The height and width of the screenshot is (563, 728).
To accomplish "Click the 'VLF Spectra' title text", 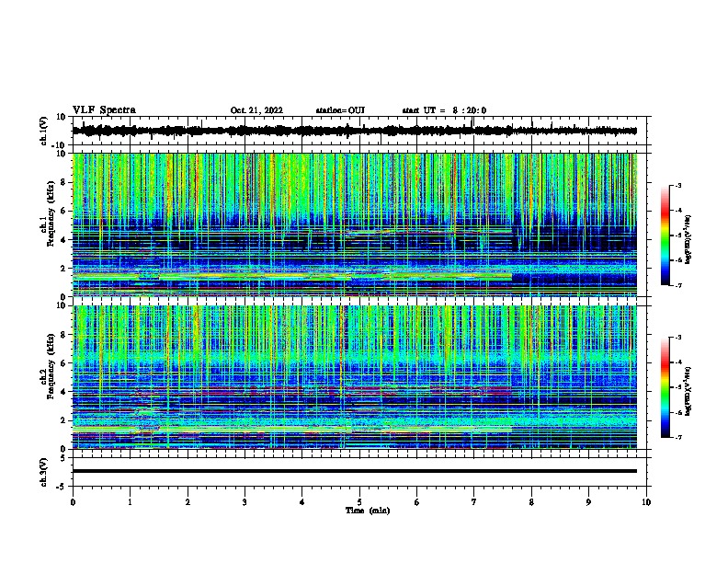I will (x=104, y=110).
